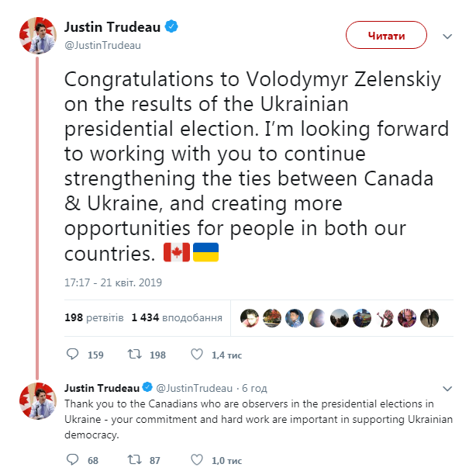Click the reply icon under main tweet
The width and height of the screenshot is (476, 471).
click(x=73, y=355)
